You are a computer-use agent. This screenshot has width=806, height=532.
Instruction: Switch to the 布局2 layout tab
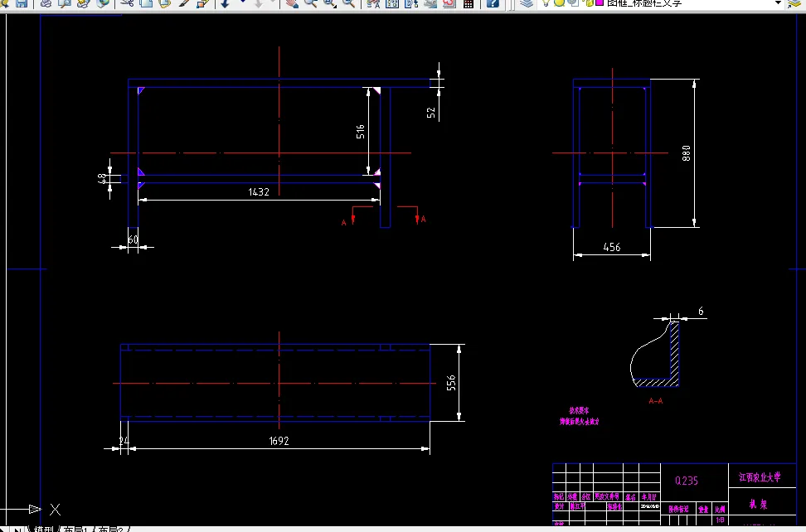(110, 529)
